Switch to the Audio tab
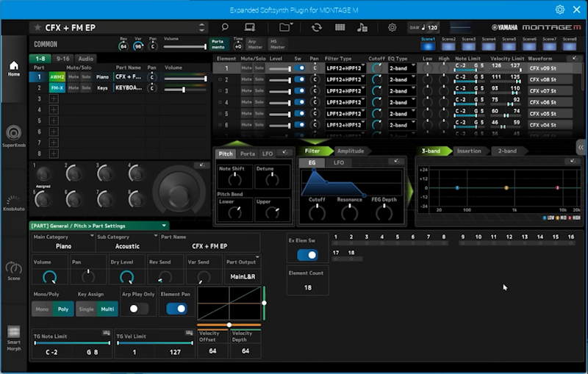Screen dimensions: 588x374 (x=85, y=59)
